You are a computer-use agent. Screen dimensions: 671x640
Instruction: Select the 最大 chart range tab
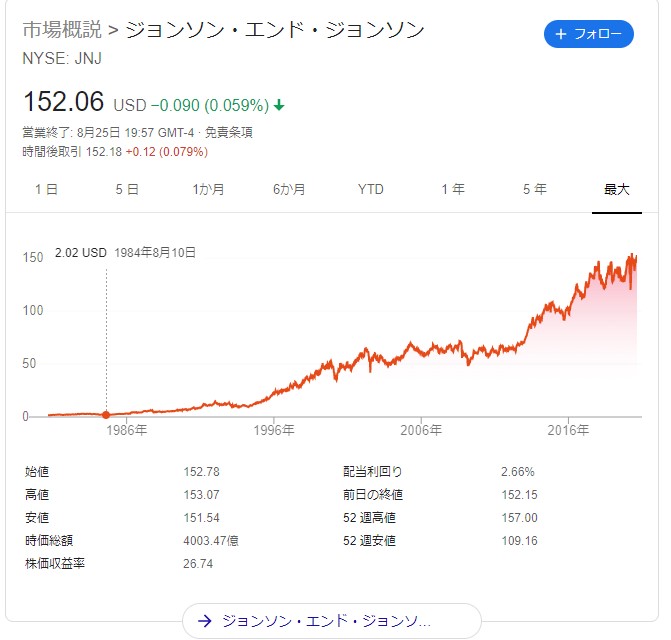pos(617,189)
